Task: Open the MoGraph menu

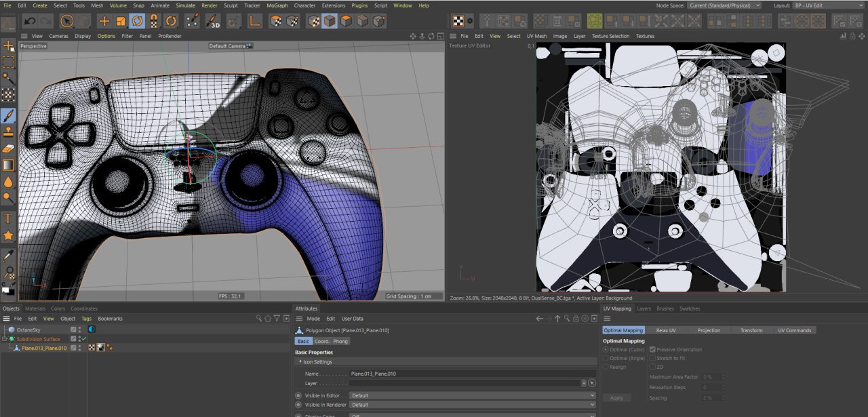Action: (277, 5)
